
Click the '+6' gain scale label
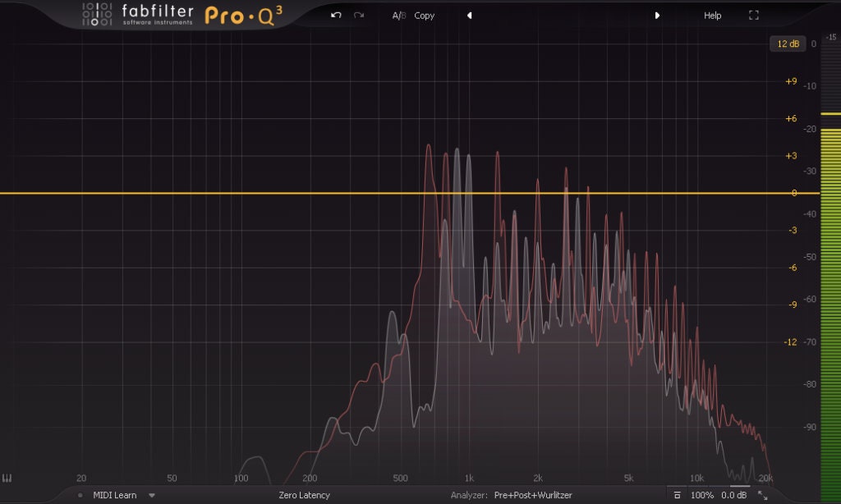[791, 118]
